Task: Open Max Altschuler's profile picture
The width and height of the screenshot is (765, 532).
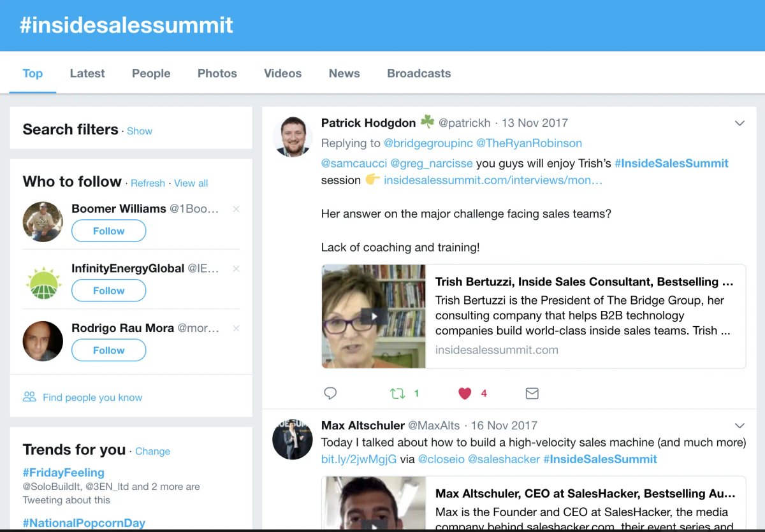Action: tap(293, 439)
